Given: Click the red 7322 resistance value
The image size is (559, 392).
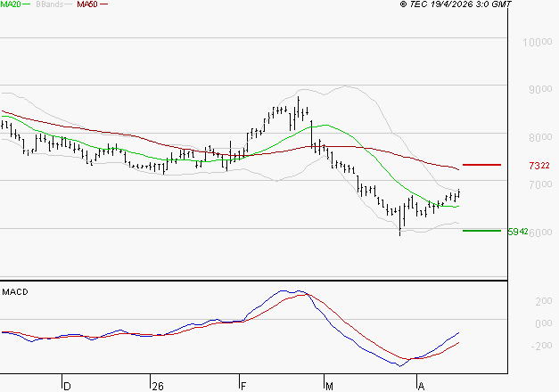Looking at the screenshot, I should pos(539,166).
